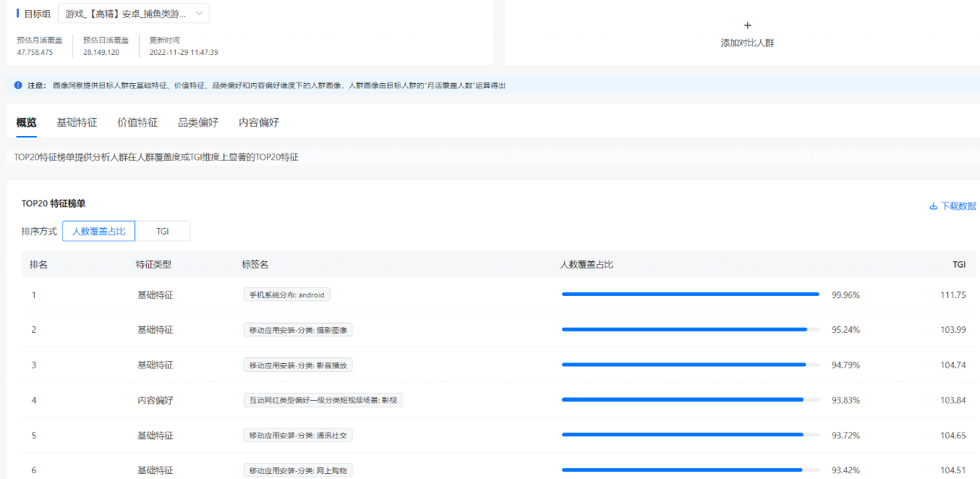Screen dimensions: 980x479
Task: Go to 品类偏好 tab
Action: point(198,122)
